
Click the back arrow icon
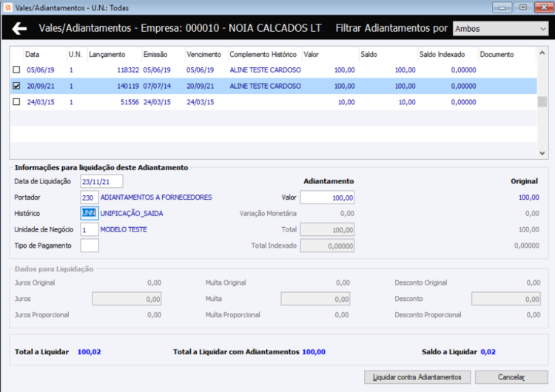19,28
